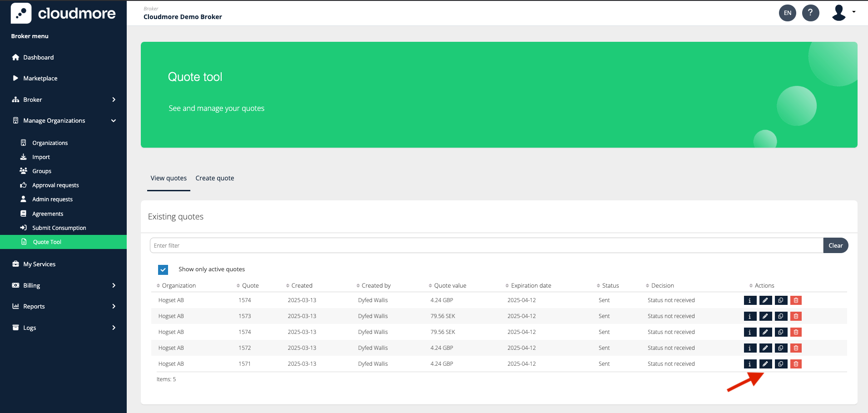Viewport: 868px width, 413px height.
Task: Edit quote 1574 using the pencil icon
Action: pos(765,300)
